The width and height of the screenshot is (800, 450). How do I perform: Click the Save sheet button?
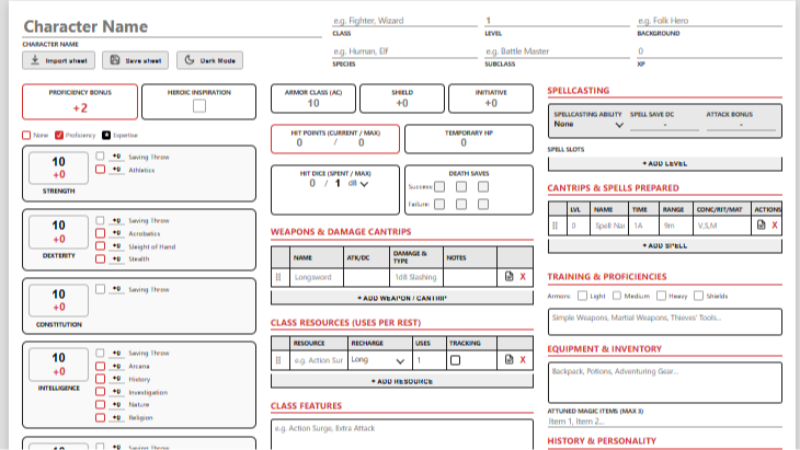(x=136, y=60)
